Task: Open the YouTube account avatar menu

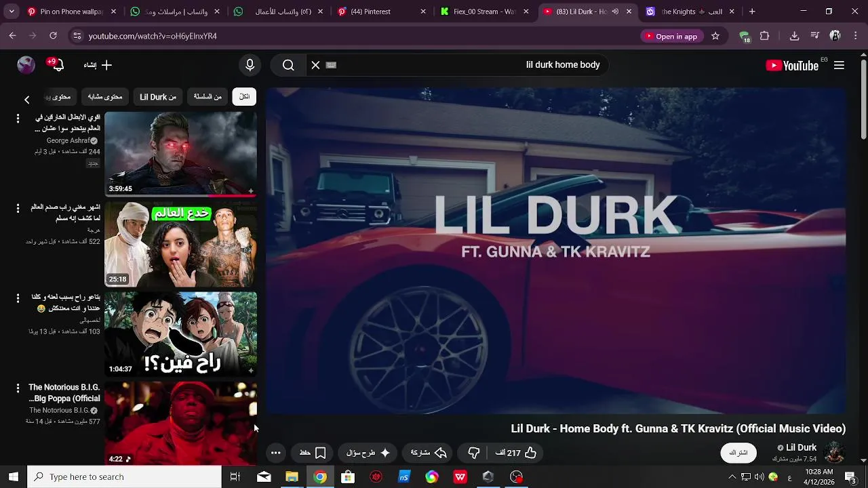Action: tap(26, 65)
